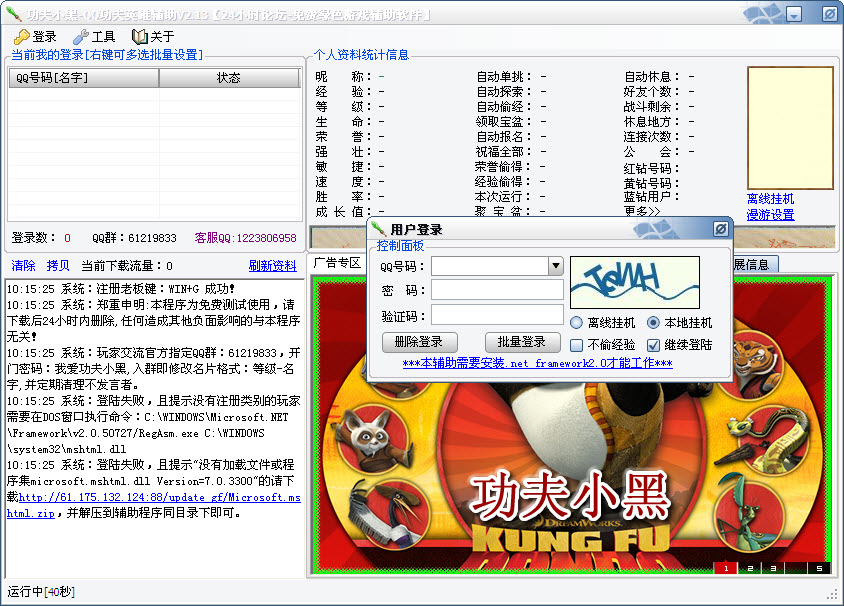844x606 pixels.
Task: Open the 登录 menu
Action: [x=35, y=37]
